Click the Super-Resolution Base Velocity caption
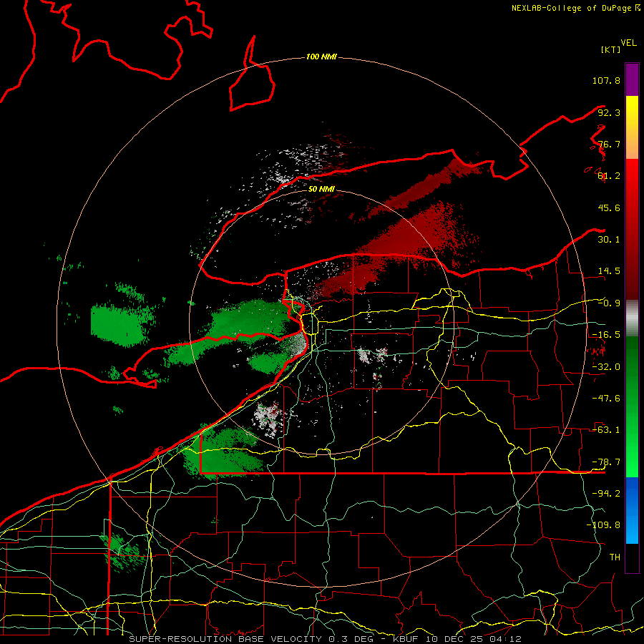 pyautogui.click(x=326, y=639)
